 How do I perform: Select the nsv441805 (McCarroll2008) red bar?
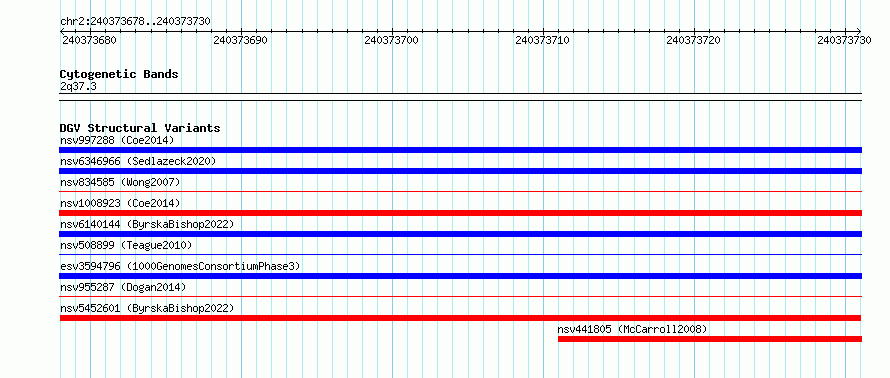click(710, 339)
